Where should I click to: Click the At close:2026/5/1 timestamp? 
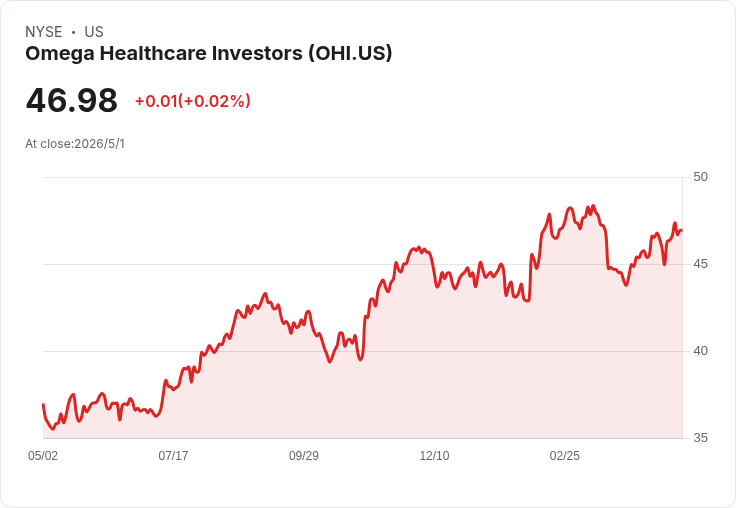pyautogui.click(x=75, y=144)
